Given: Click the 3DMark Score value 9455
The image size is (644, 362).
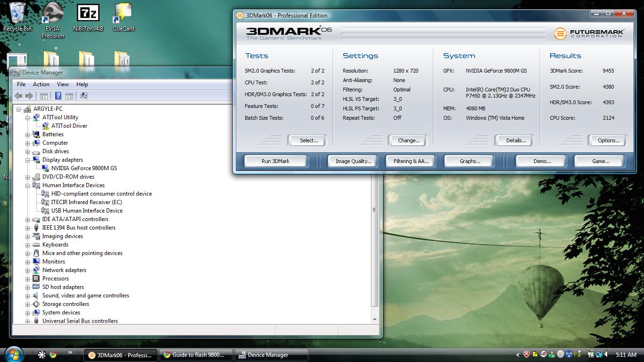Looking at the screenshot, I should click(x=608, y=71).
